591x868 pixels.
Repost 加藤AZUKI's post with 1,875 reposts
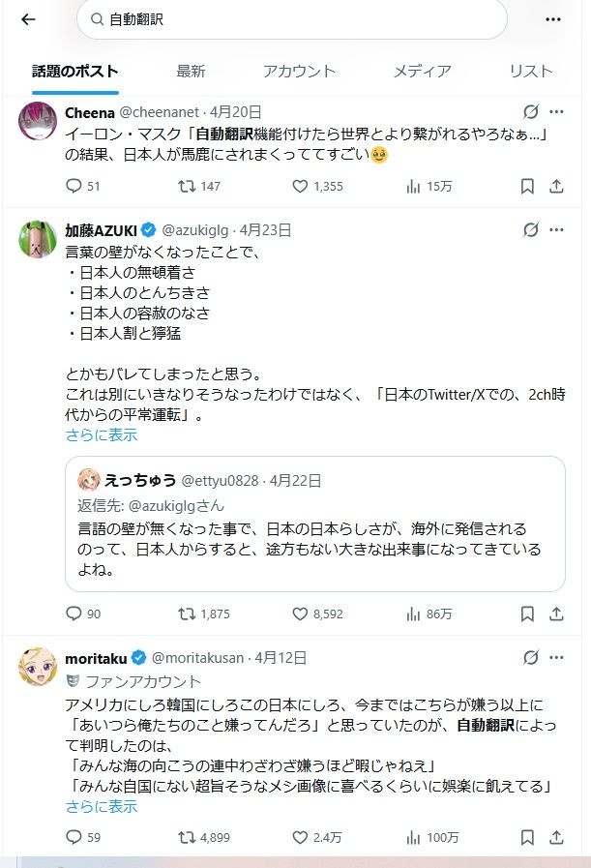point(188,614)
